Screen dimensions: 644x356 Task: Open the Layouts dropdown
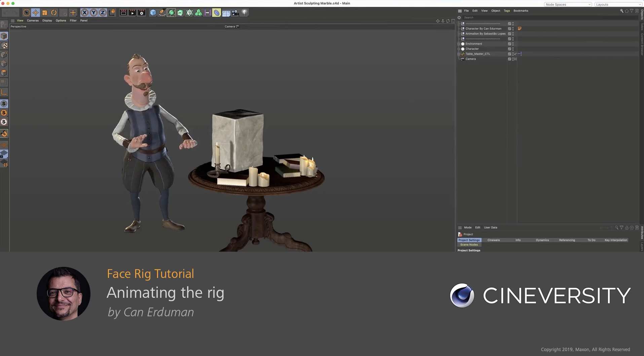point(618,4)
